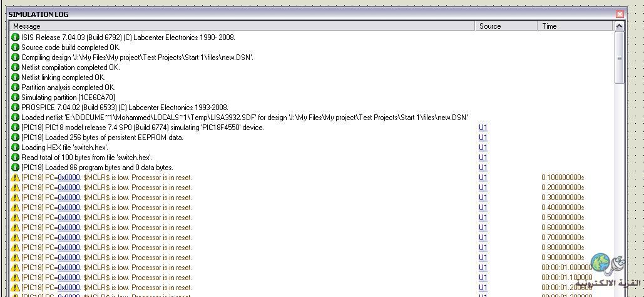This screenshot has height=297, width=644.
Task: Select ISIS Release 7.04.03 message text
Action: tap(128, 38)
